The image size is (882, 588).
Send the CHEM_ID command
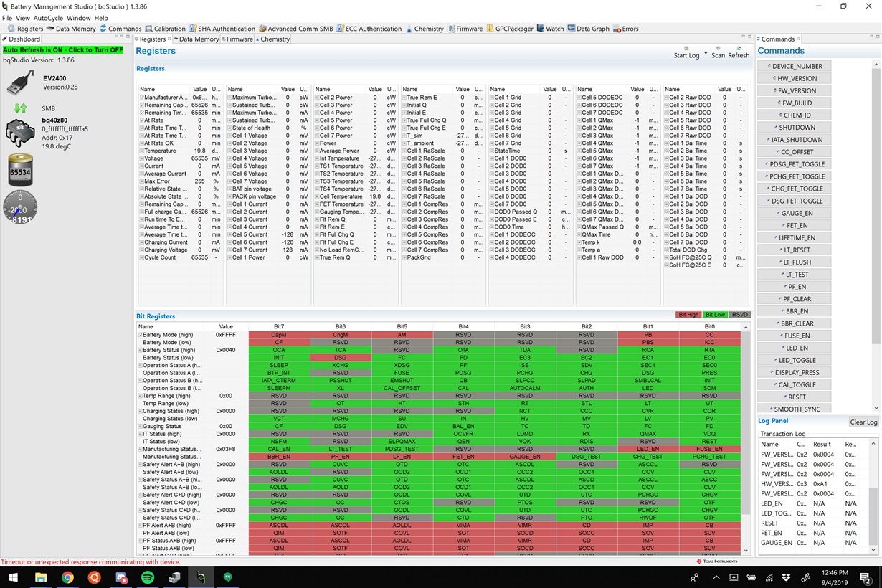(x=795, y=115)
